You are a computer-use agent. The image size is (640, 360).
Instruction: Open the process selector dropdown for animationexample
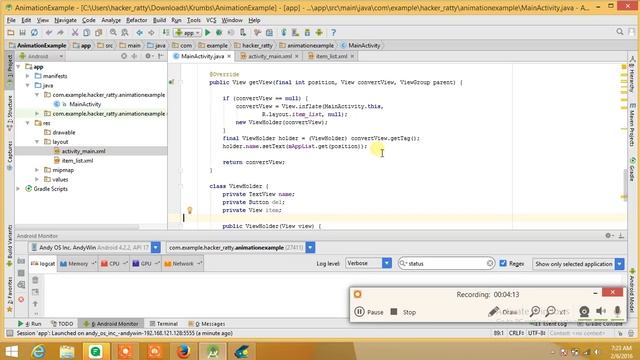coord(310,247)
